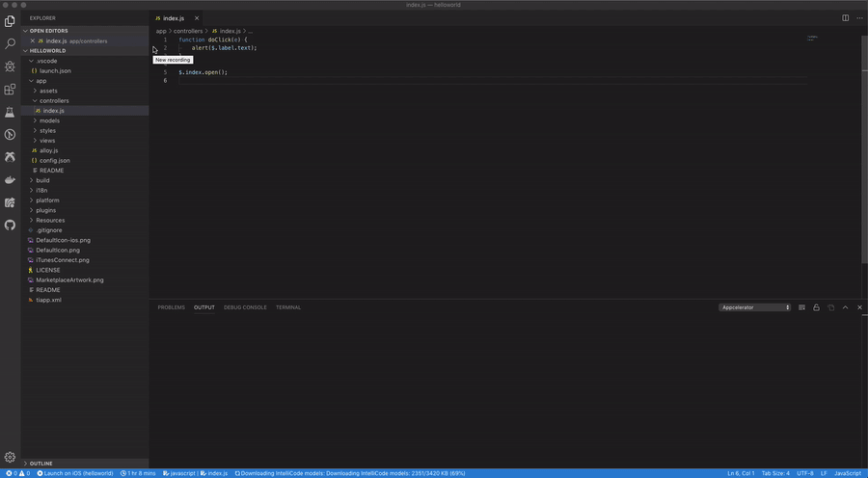Change JavaScript language mode
Image resolution: width=868 pixels, height=478 pixels.
(x=848, y=473)
